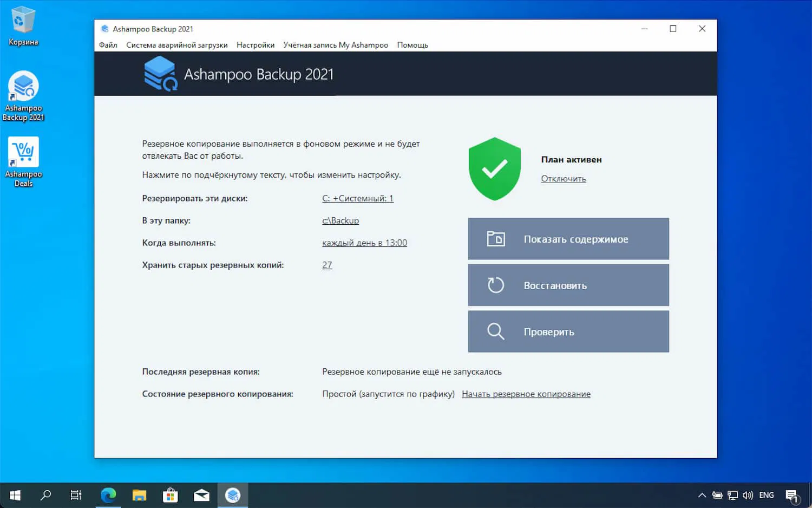Click the Ashampoo Backup title bar app icon
Screen dimensions: 812x508
[105, 29]
